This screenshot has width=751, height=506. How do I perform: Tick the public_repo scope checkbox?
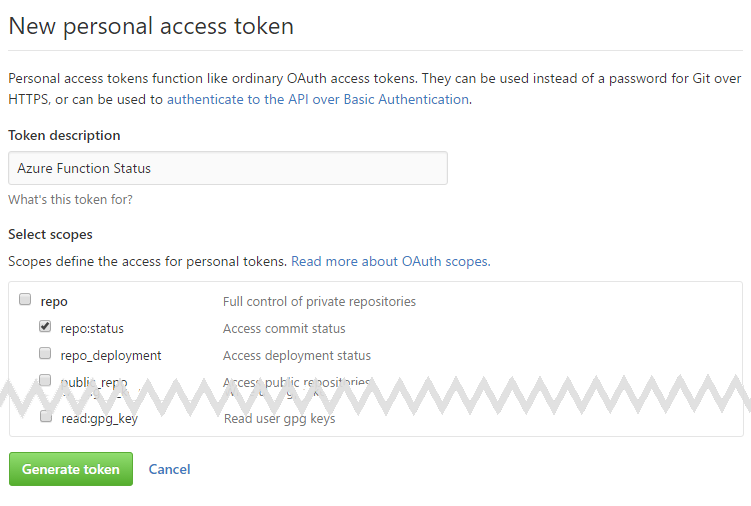coord(45,380)
